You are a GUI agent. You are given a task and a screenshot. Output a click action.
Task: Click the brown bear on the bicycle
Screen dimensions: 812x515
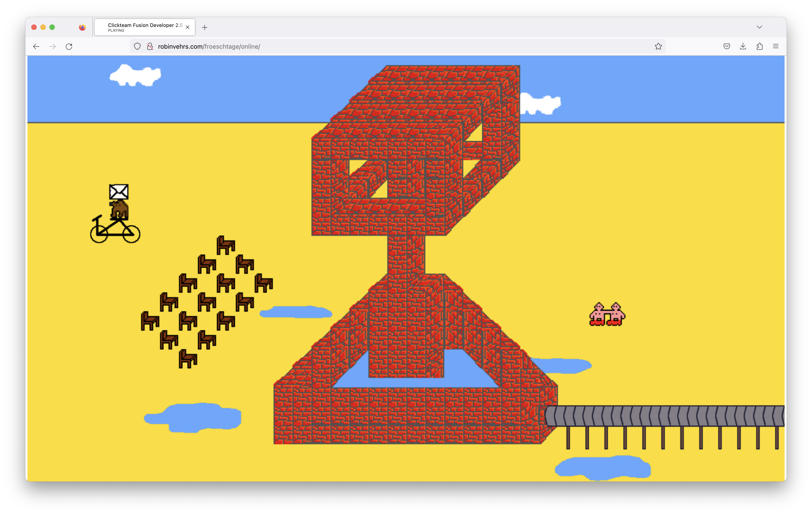pyautogui.click(x=119, y=210)
